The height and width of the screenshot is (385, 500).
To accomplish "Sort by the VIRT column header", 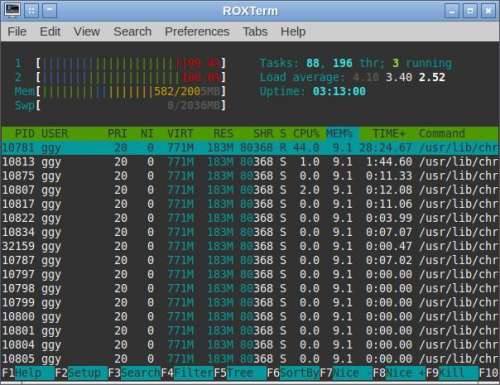I will pyautogui.click(x=180, y=134).
